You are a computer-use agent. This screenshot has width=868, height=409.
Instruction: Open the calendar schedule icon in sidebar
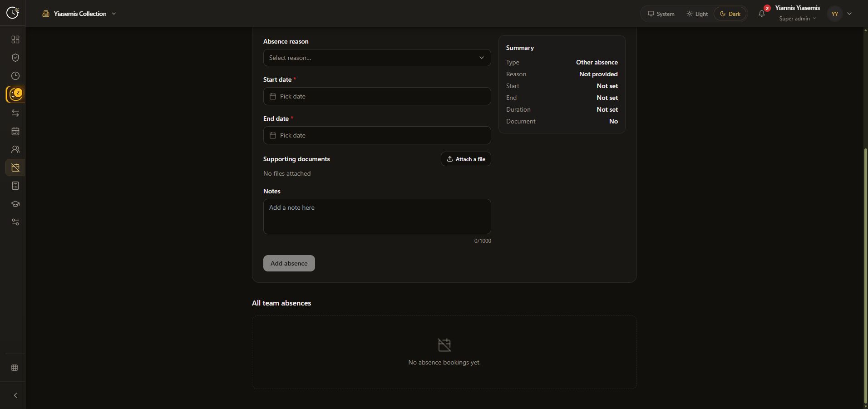[15, 131]
